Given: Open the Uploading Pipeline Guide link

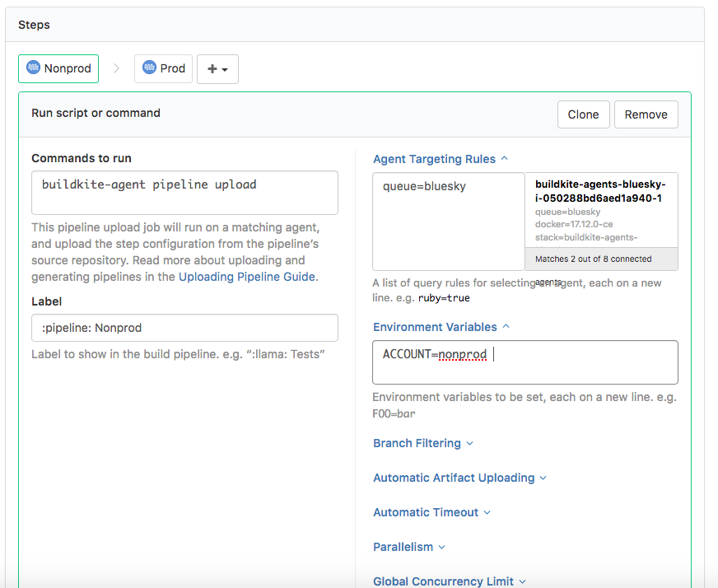Looking at the screenshot, I should pos(249,277).
